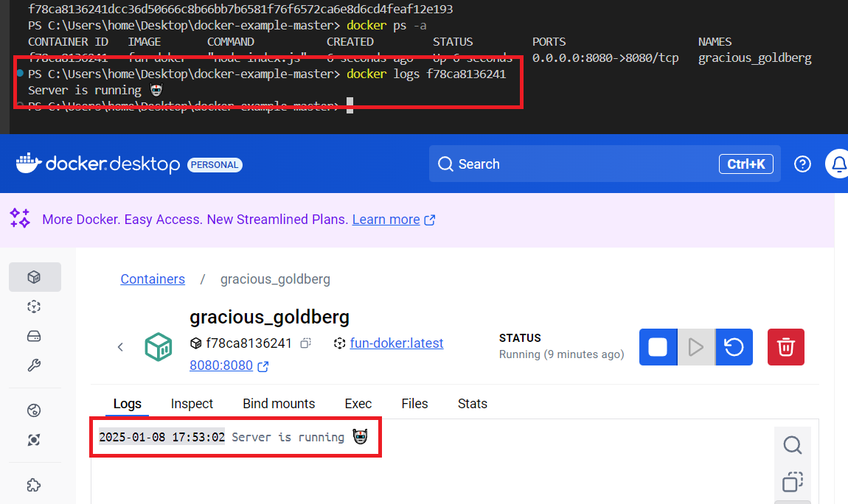Viewport: 848px width, 504px height.
Task: Click 0.0.0.0:8080->8080/tcp in terminal output
Action: [605, 57]
